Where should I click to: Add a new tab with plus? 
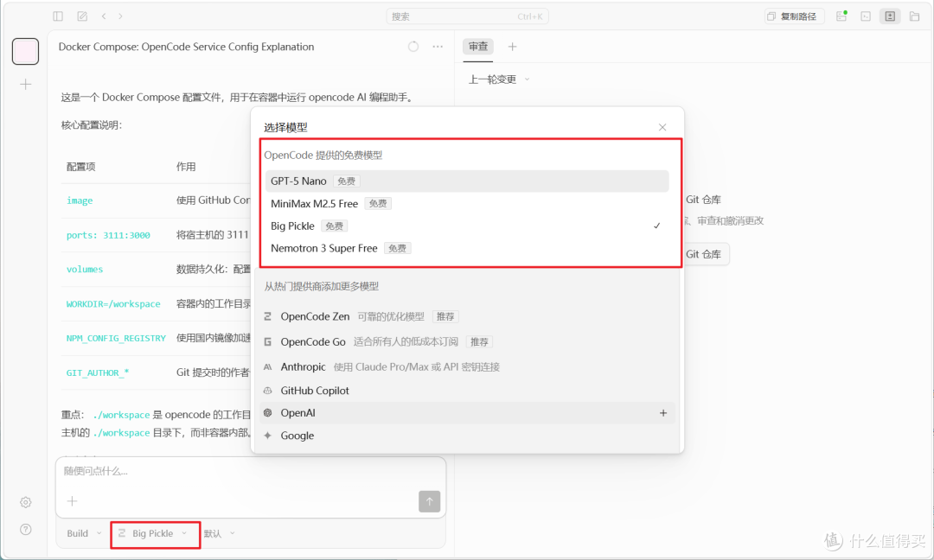[x=512, y=47]
